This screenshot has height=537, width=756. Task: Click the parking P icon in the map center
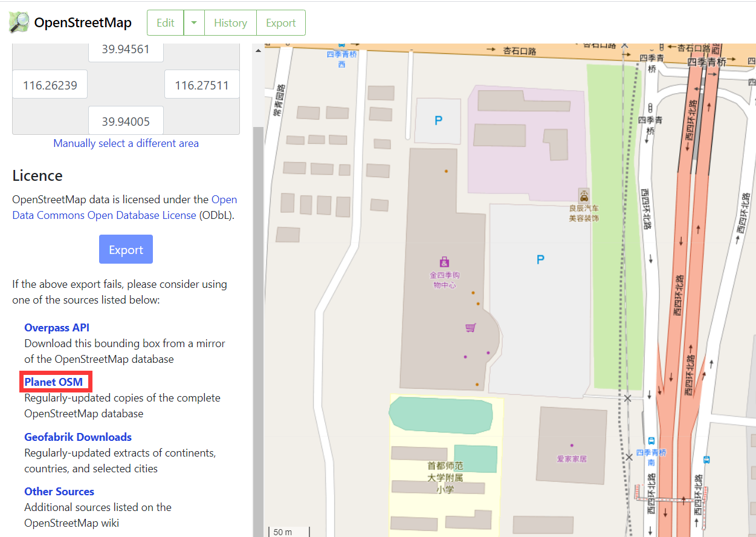coord(540,259)
